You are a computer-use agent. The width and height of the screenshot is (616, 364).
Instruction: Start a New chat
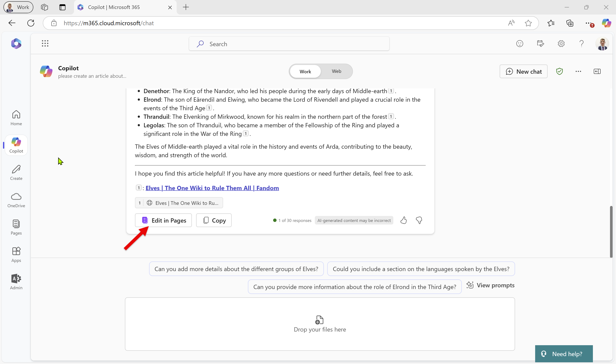tap(523, 71)
